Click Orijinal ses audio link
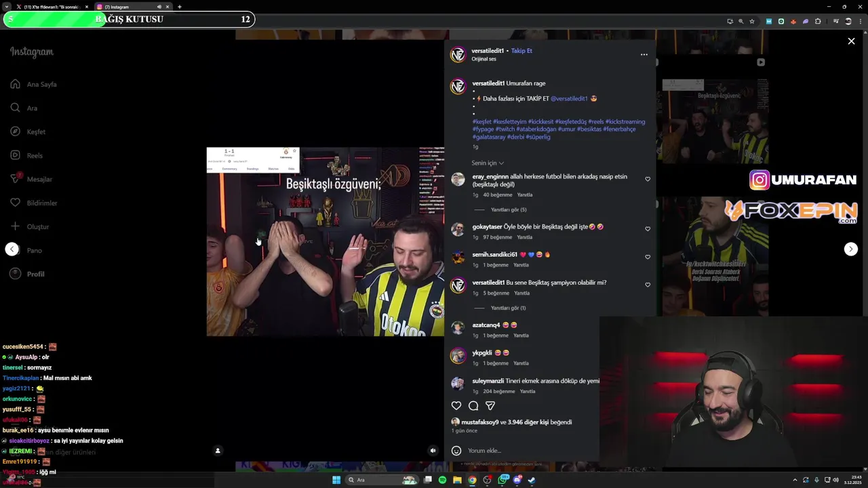The image size is (868, 488). 484,59
